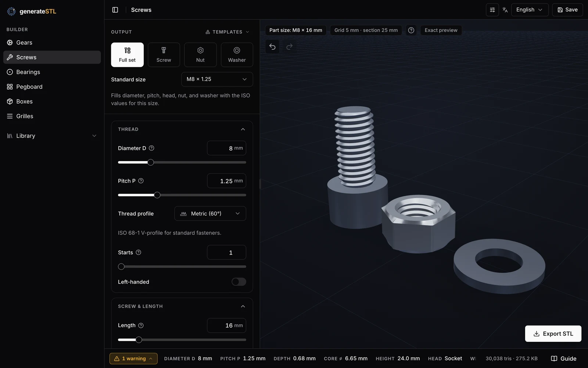Image resolution: width=588 pixels, height=368 pixels.
Task: Click the Length slider handle
Action: click(x=139, y=340)
